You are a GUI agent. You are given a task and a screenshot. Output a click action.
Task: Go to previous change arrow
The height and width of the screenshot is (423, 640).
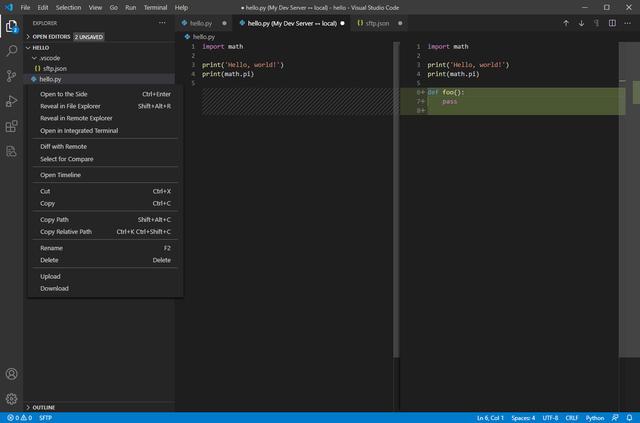point(566,23)
